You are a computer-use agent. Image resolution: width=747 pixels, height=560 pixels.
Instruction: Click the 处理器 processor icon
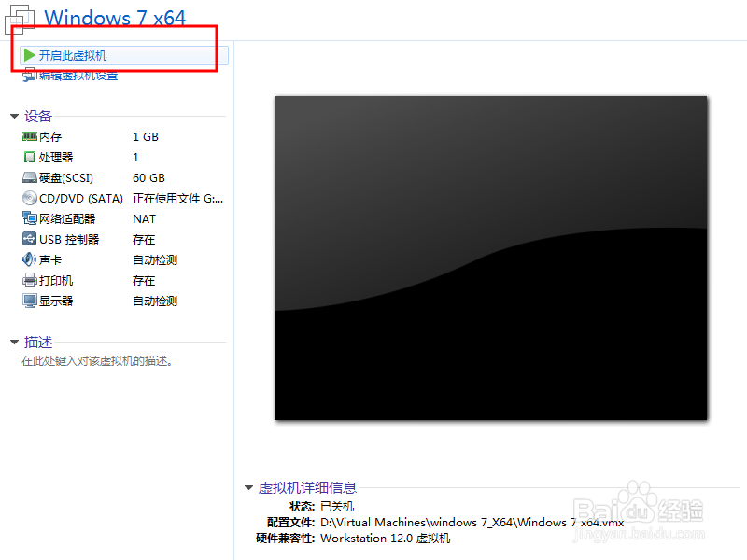click(30, 157)
